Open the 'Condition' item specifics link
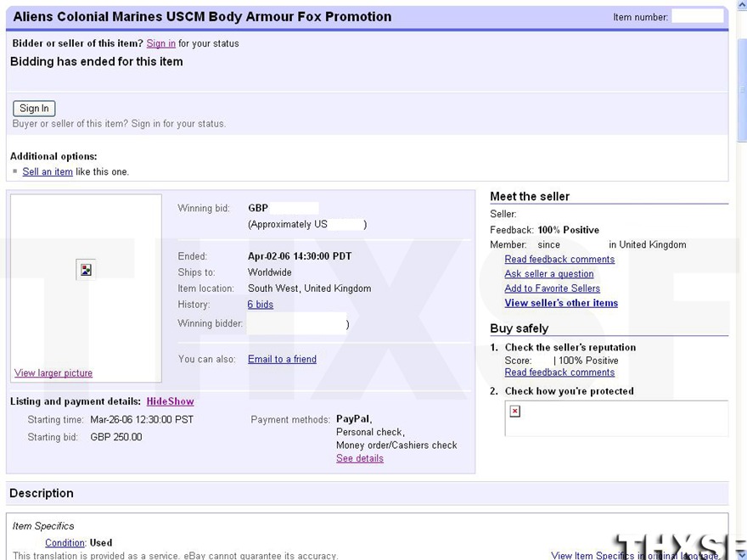Image resolution: width=747 pixels, height=560 pixels. pyautogui.click(x=65, y=543)
